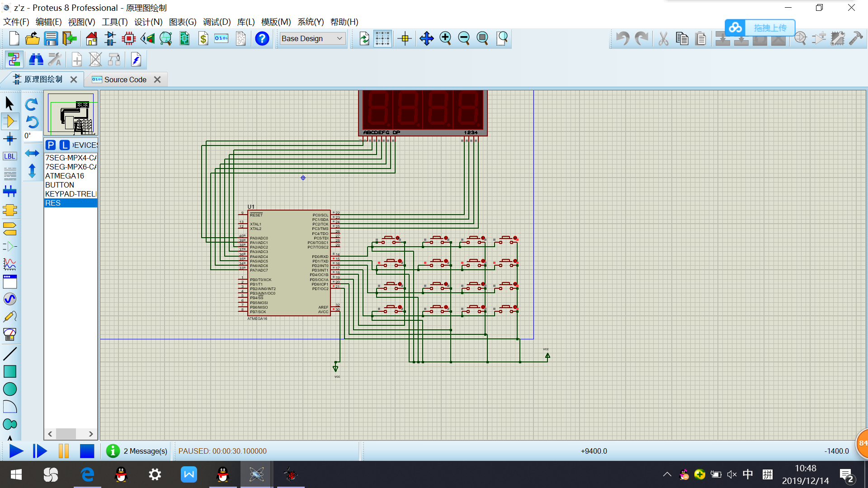868x488 pixels.
Task: Expand KEYPAD-TREL in device list
Action: pyautogui.click(x=71, y=193)
